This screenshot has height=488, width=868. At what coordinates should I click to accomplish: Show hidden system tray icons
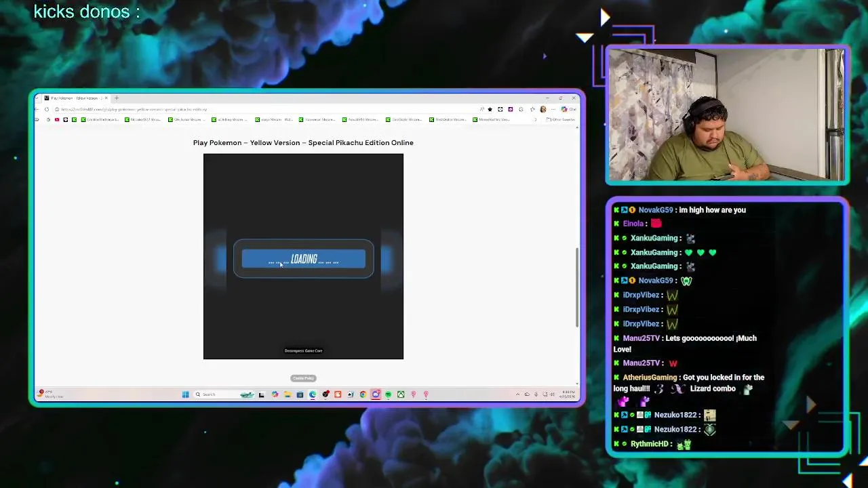(518, 394)
